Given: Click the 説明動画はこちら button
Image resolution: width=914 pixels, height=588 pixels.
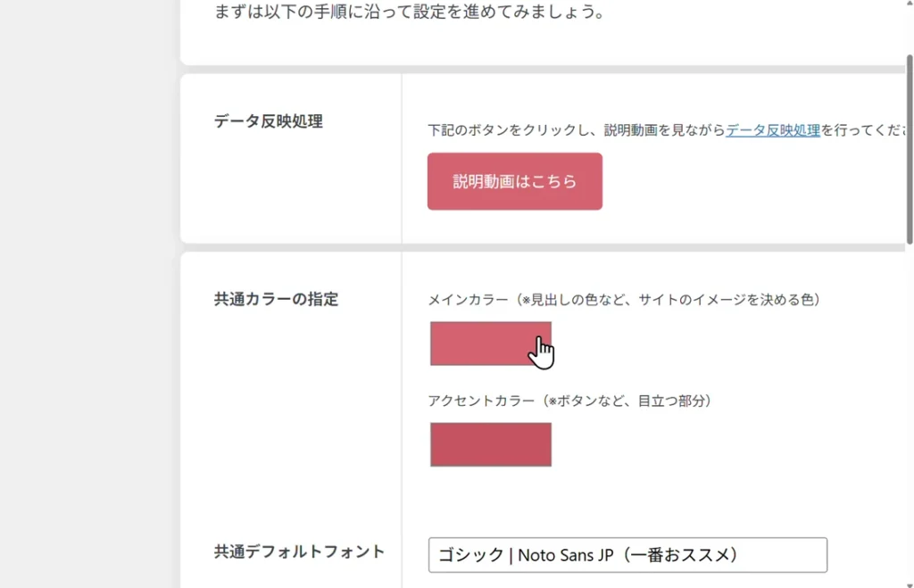Looking at the screenshot, I should (514, 182).
